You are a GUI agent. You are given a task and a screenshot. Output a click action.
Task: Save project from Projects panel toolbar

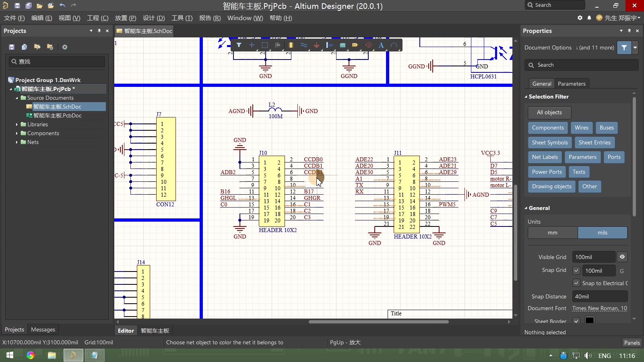pos(12,47)
